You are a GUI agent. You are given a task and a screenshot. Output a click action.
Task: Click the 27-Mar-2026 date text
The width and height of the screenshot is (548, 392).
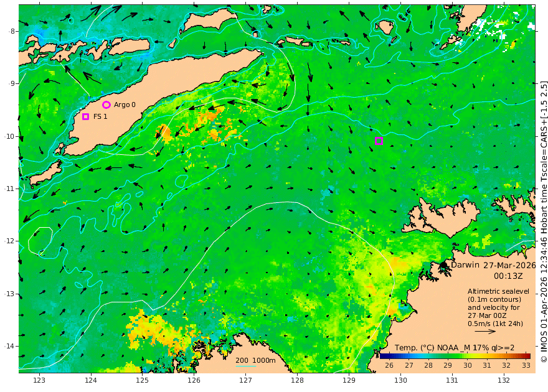509,265
